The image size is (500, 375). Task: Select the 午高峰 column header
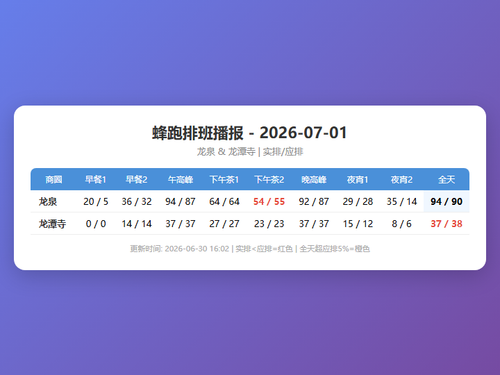point(180,180)
